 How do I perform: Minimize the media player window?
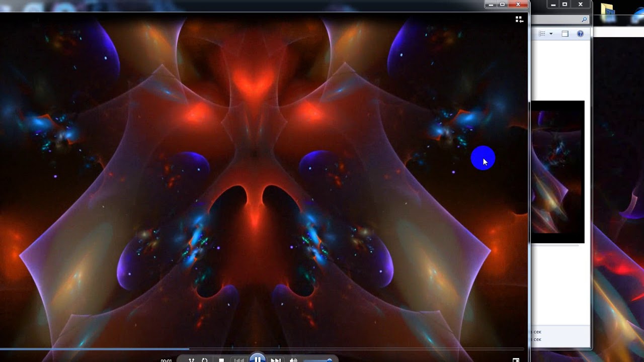(491, 5)
